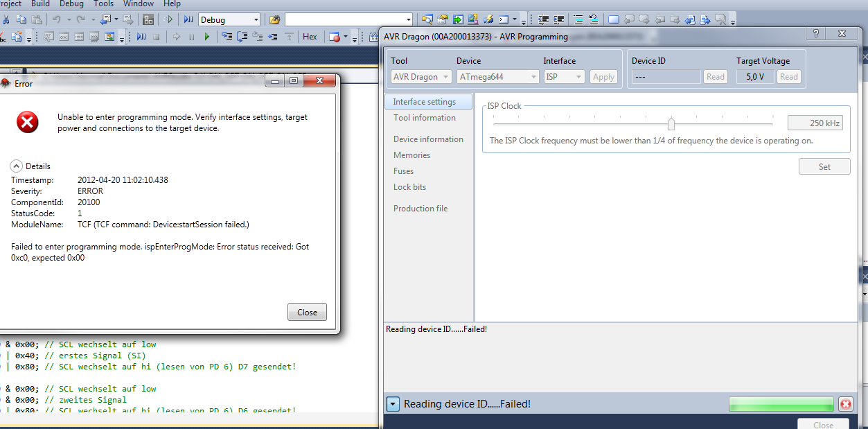Open Breakpoints icon dropdown arrow
868x429 pixels.
click(346, 37)
